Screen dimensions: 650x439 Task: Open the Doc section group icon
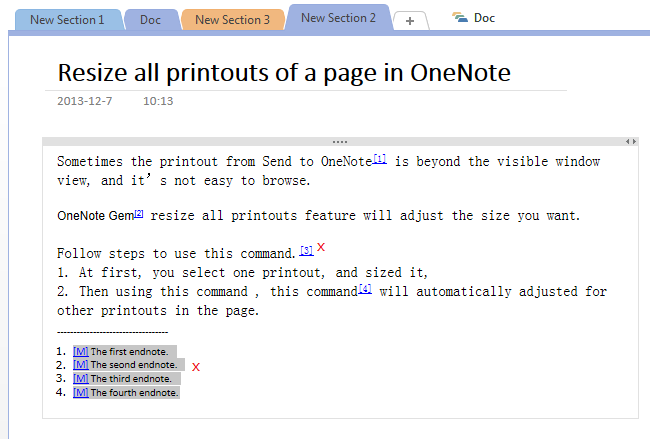[x=460, y=18]
